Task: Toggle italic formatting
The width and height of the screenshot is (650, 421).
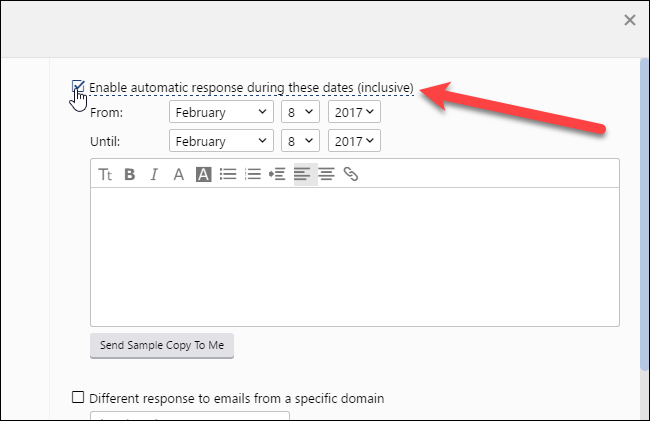Action: pyautogui.click(x=154, y=174)
